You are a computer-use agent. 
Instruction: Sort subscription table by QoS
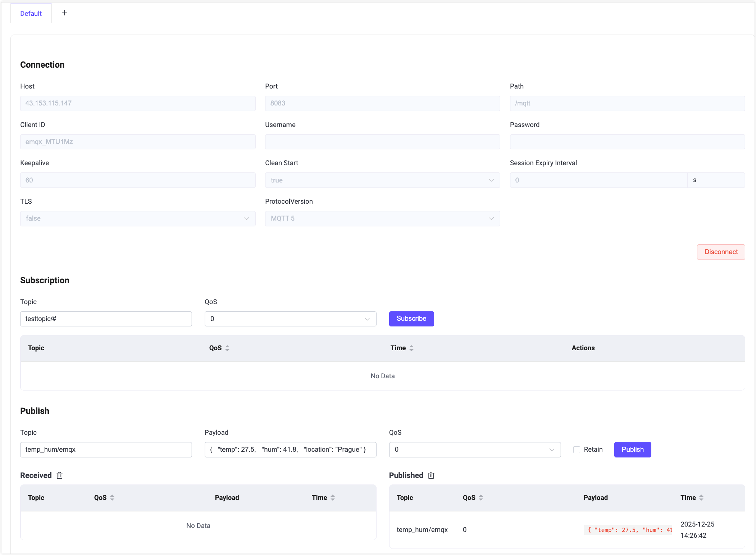[227, 348]
